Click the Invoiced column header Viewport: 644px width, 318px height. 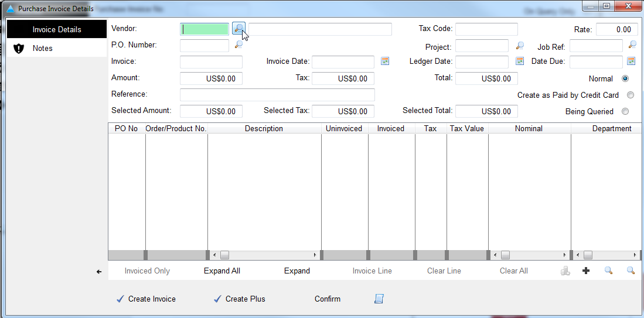tap(391, 128)
